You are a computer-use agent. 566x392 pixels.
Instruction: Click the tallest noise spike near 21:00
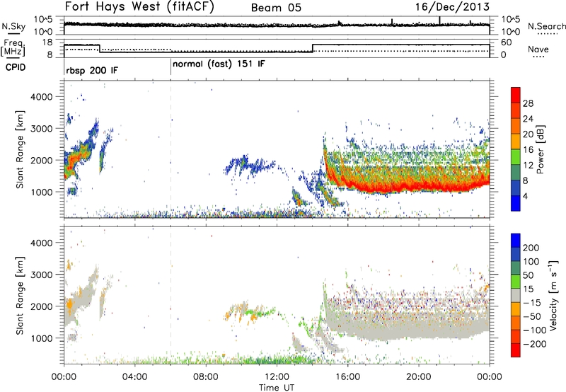pos(439,21)
